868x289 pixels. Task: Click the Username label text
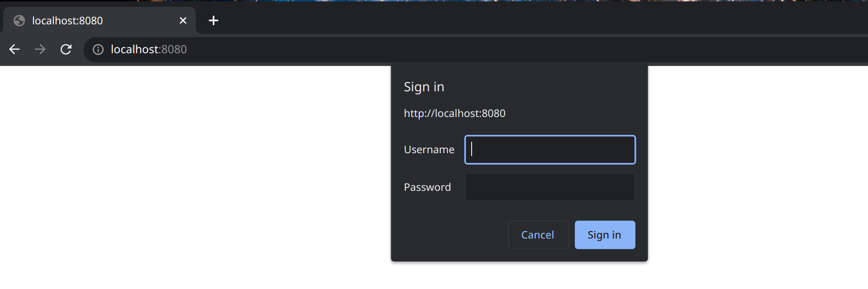pyautogui.click(x=429, y=150)
